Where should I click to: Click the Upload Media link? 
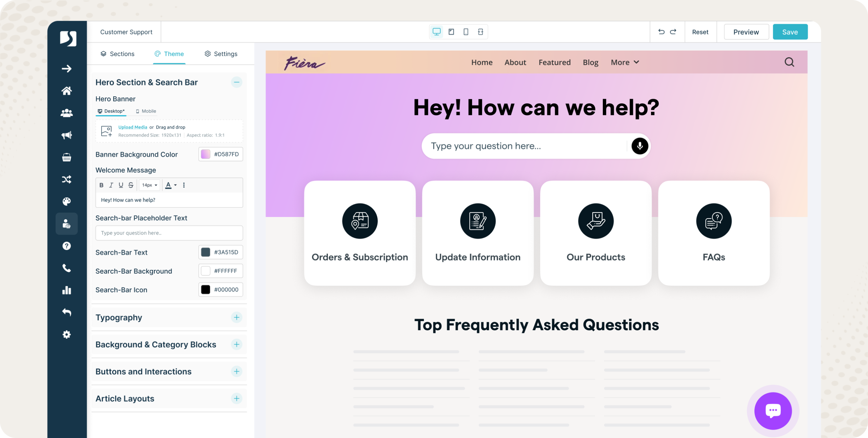click(x=133, y=127)
